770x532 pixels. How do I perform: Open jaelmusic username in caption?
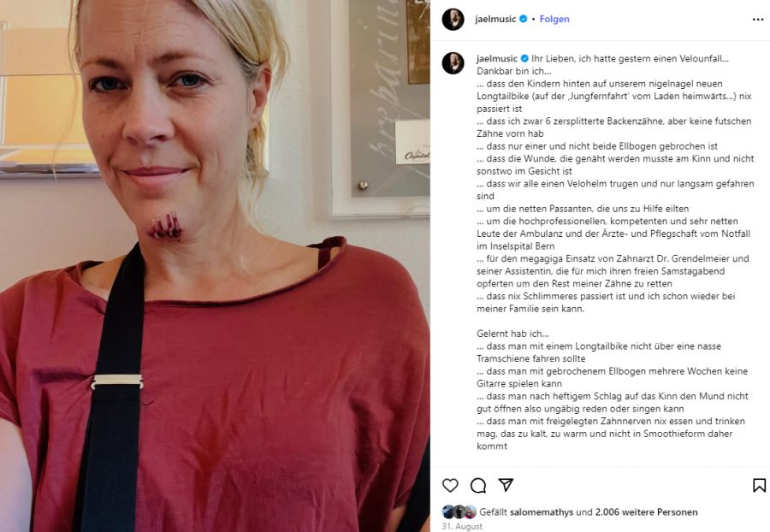[496, 58]
